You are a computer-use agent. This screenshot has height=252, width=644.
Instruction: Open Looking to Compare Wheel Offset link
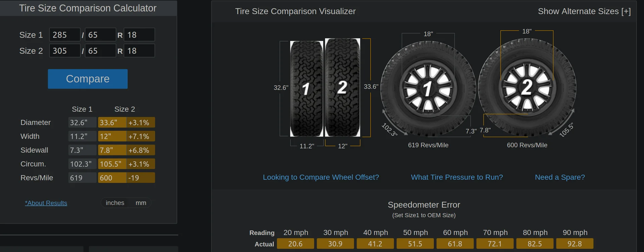[321, 177]
